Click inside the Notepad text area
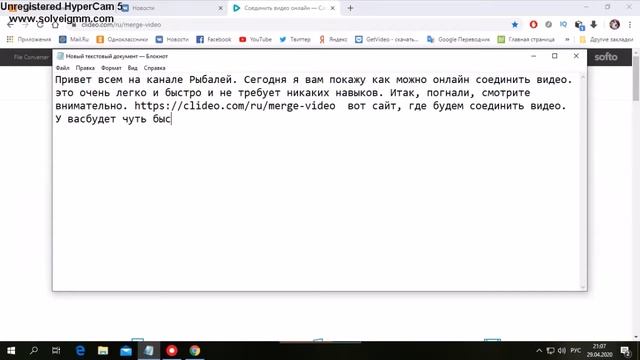This screenshot has height=360, width=640. click(316, 182)
